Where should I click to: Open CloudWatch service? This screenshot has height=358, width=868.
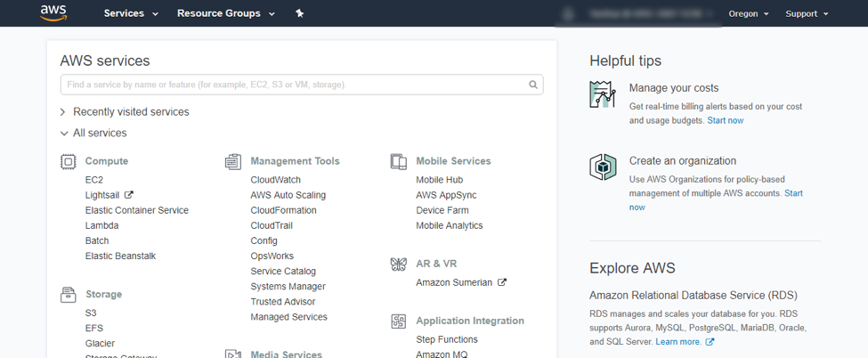(276, 180)
